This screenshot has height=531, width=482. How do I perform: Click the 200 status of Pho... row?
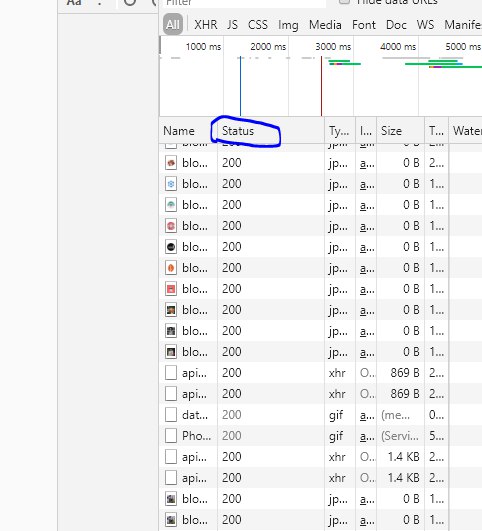tap(232, 436)
